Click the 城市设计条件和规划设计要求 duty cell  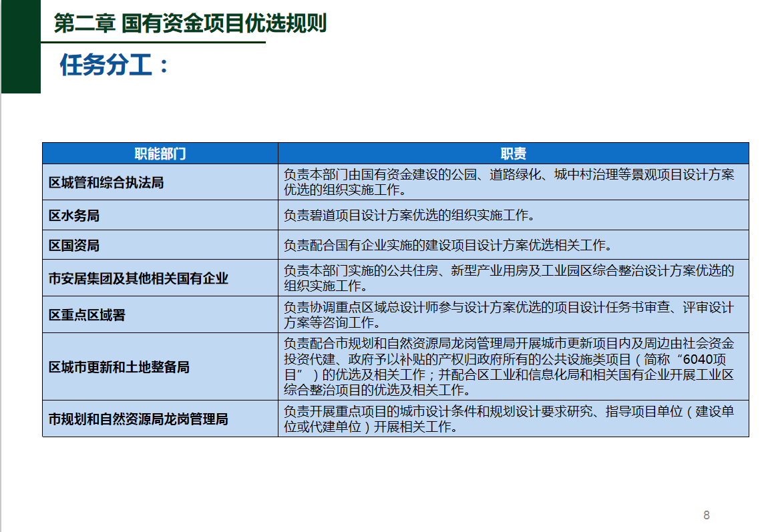pos(508,419)
